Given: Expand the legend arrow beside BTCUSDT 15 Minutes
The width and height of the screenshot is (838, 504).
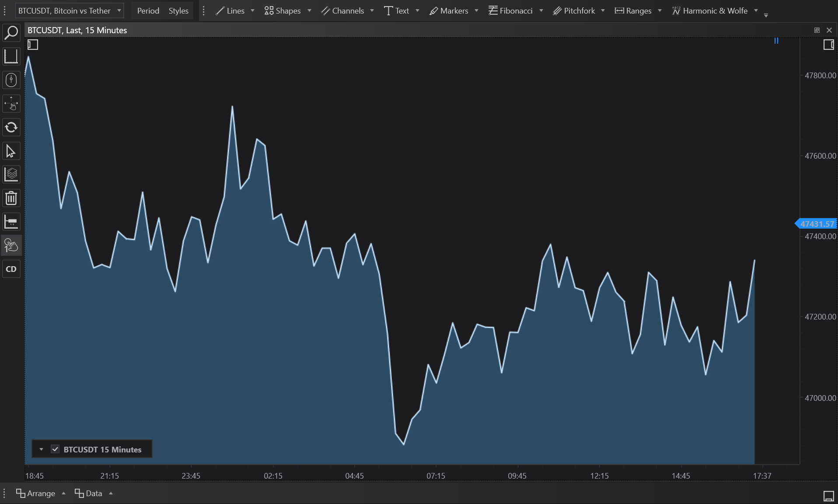Looking at the screenshot, I should click(41, 449).
